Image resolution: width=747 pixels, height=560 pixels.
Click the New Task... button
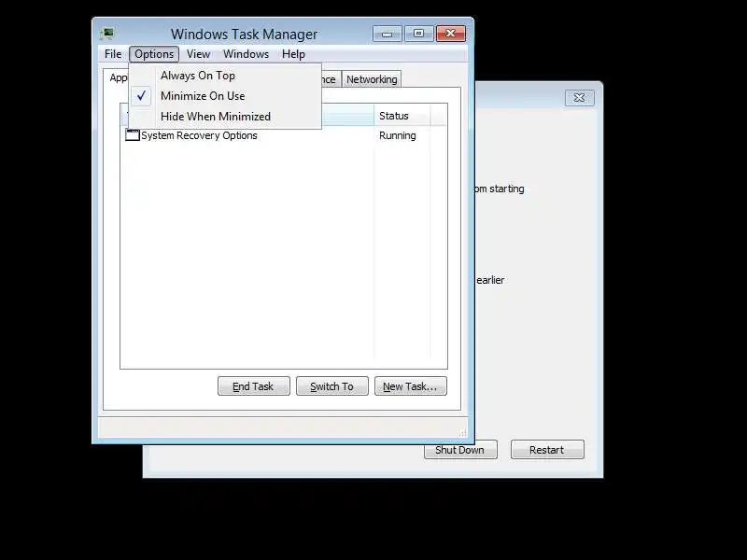coord(411,386)
